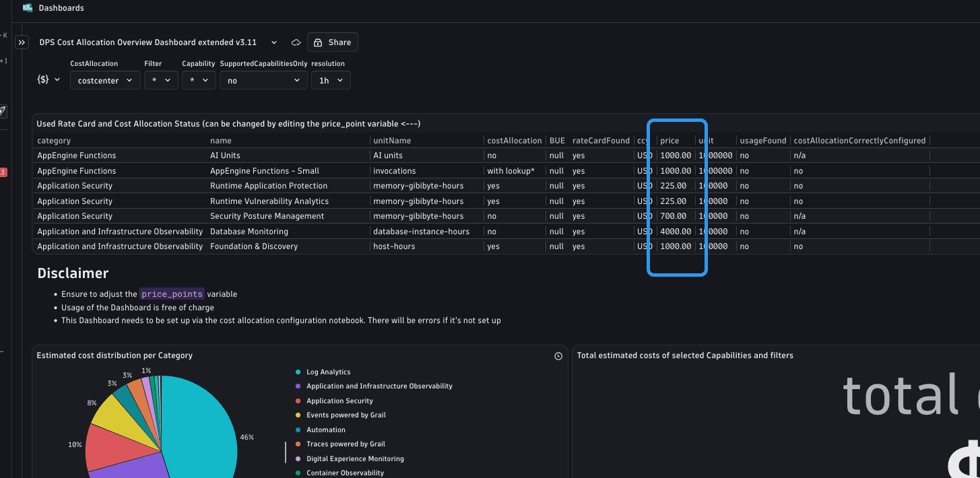The image size is (980, 478).
Task: Click the Digital Experience Monitoring legend dot
Action: pos(298,459)
